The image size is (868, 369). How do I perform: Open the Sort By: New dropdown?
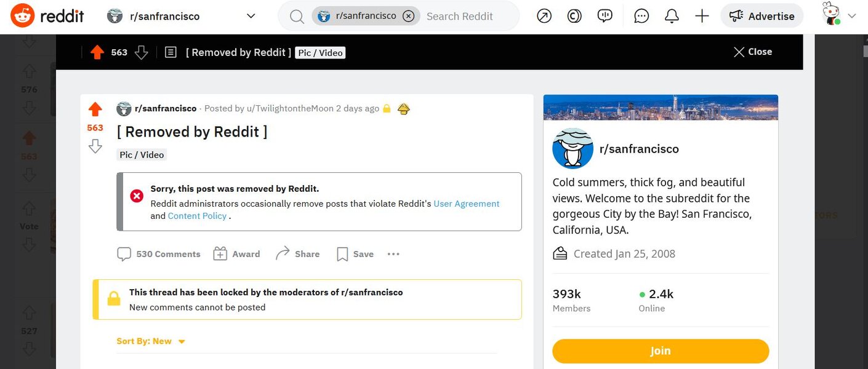[x=151, y=341]
